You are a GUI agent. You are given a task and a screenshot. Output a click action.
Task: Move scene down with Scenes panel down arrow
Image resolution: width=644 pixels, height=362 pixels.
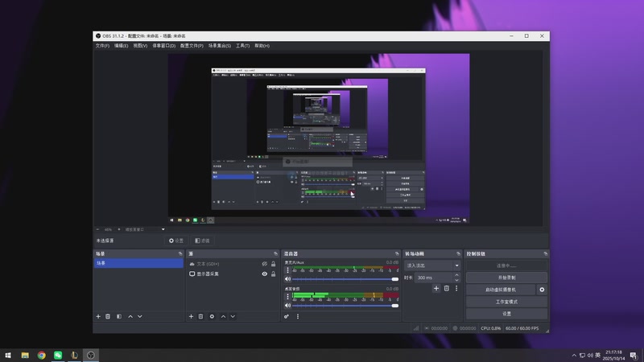click(x=139, y=316)
